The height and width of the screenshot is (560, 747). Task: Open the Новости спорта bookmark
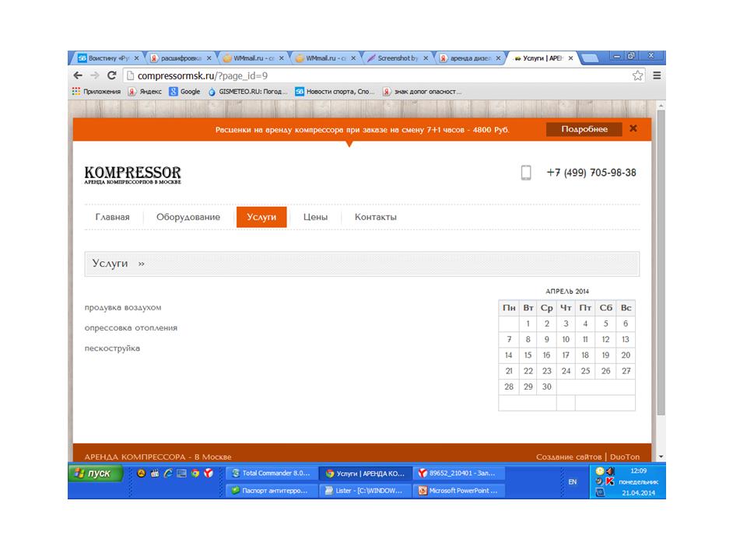[335, 92]
